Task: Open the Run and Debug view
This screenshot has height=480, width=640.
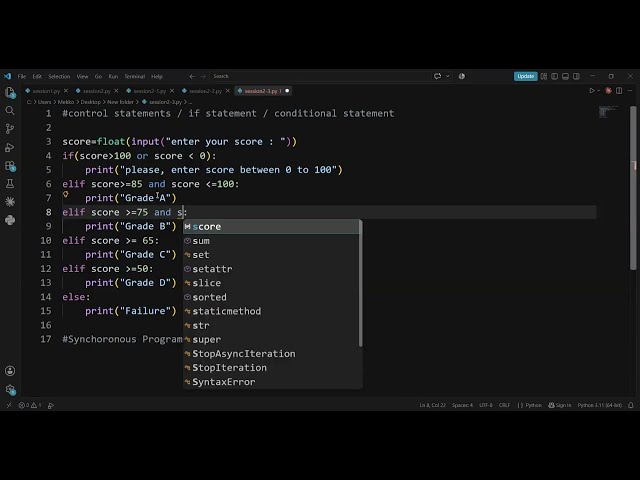Action: [x=10, y=147]
